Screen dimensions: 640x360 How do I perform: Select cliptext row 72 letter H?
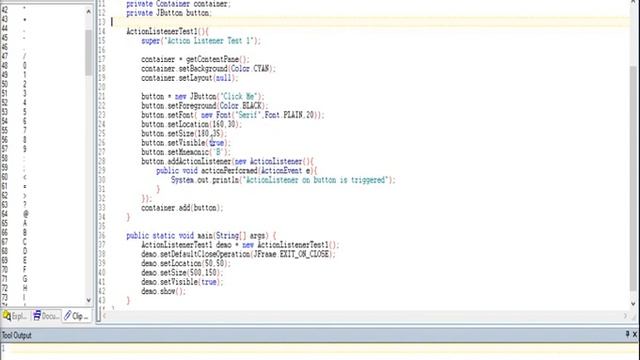25,288
